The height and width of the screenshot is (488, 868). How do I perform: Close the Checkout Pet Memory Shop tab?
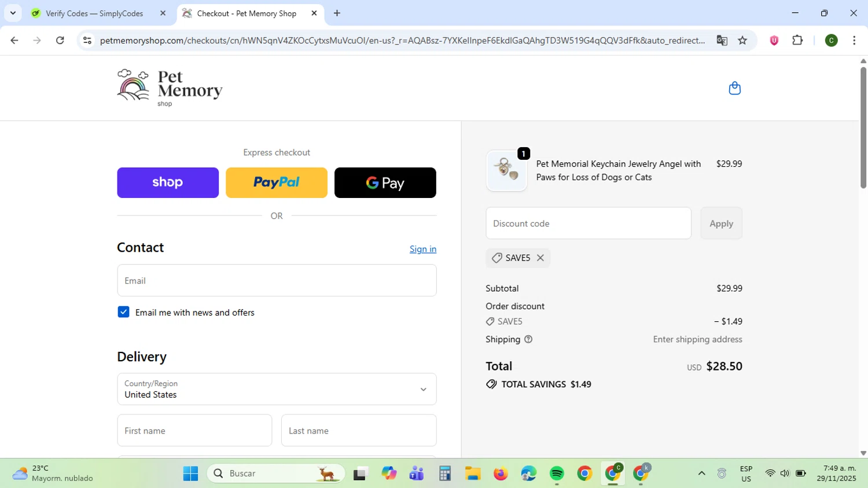point(314,13)
